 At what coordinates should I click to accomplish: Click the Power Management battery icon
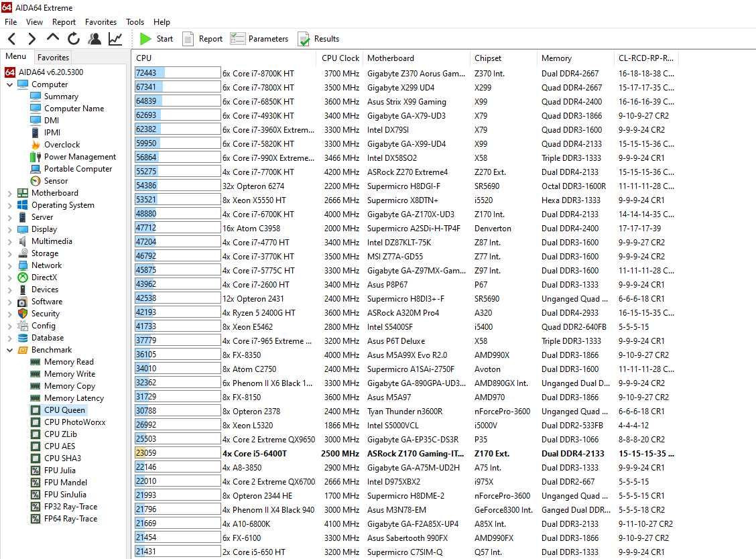[36, 157]
